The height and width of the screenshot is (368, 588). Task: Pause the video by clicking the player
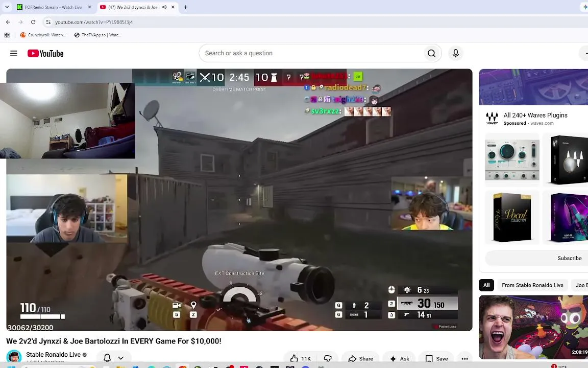coord(239,200)
